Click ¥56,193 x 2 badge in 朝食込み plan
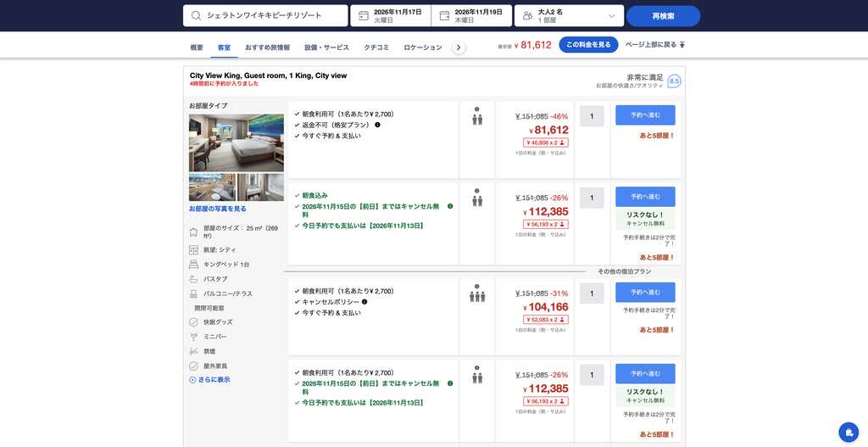This screenshot has height=447, width=868. point(546,224)
